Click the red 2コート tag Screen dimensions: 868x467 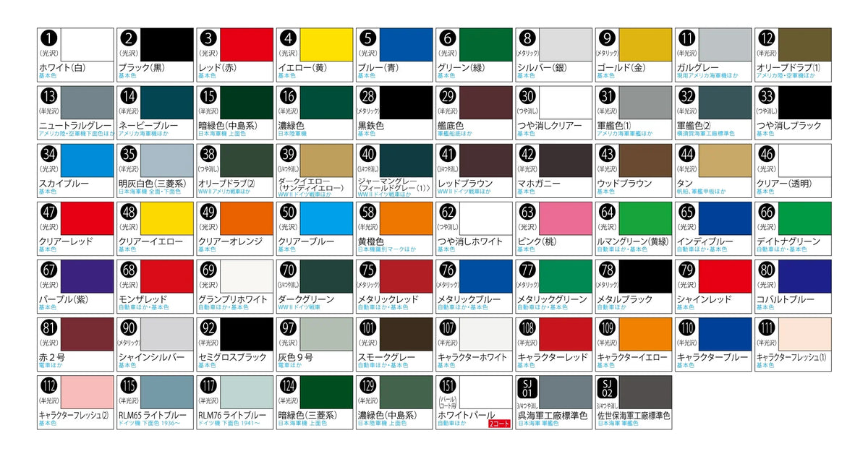click(x=500, y=424)
